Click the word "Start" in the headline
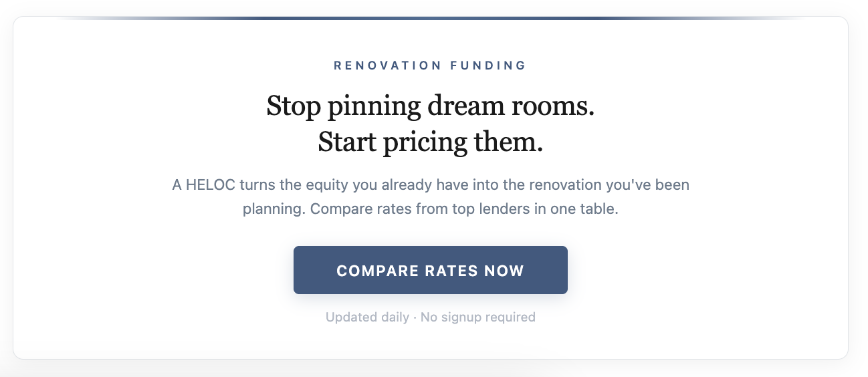Image resolution: width=868 pixels, height=377 pixels. [x=346, y=142]
